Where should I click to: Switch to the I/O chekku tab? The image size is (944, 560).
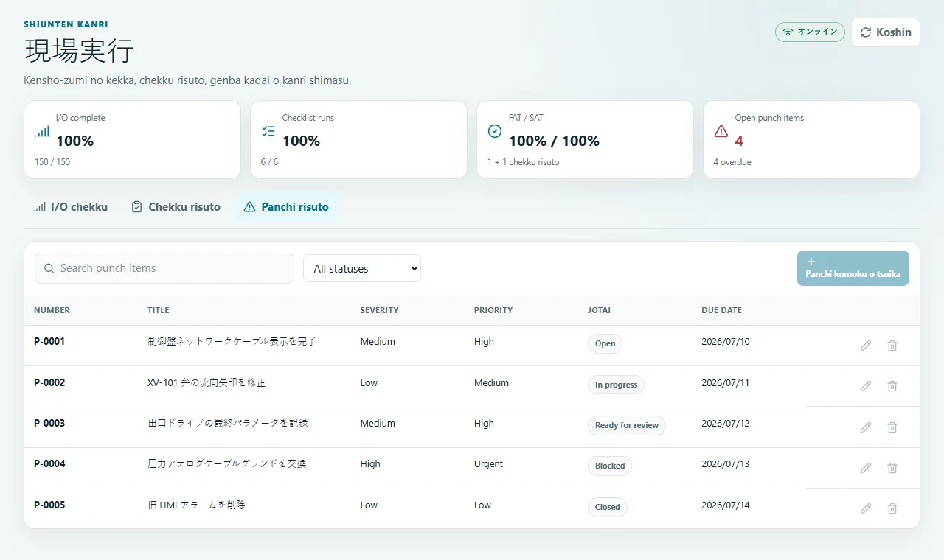pyautogui.click(x=71, y=207)
